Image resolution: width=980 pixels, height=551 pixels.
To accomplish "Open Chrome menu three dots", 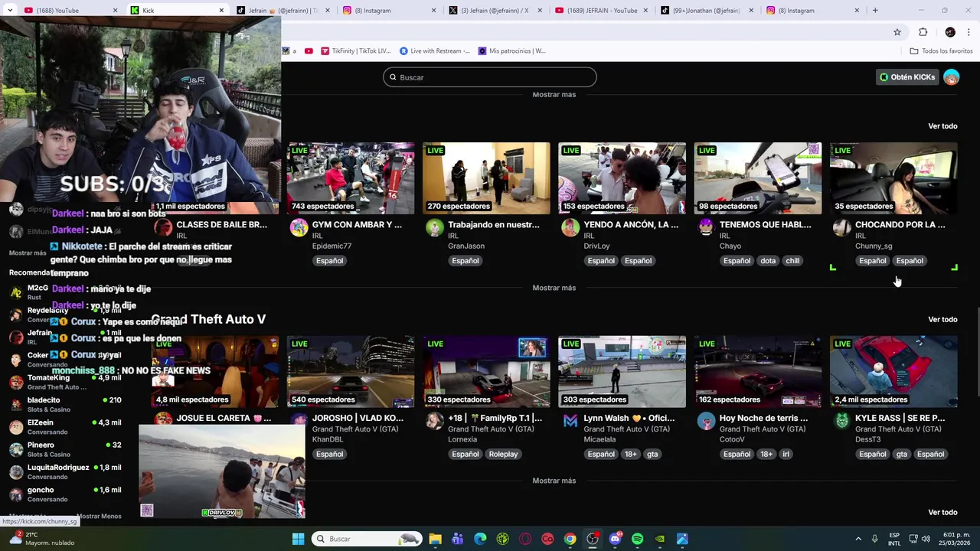I will (x=969, y=32).
